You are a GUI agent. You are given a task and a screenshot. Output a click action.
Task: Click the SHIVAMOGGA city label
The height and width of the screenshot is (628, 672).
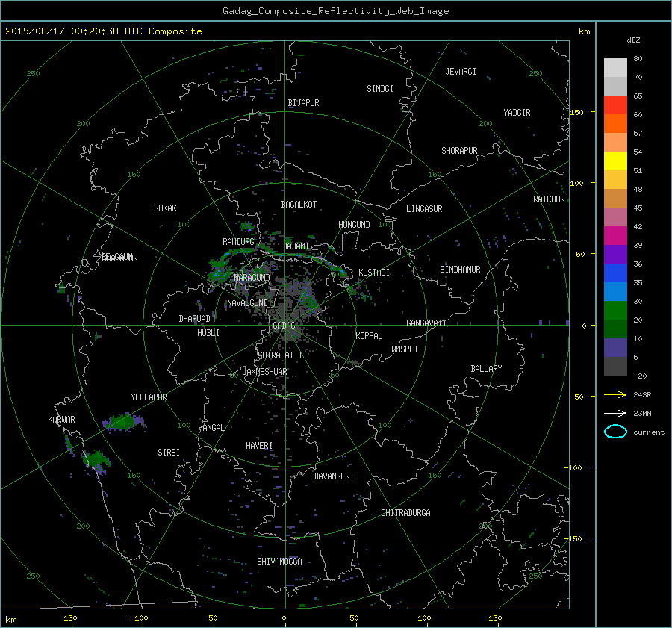tap(279, 562)
